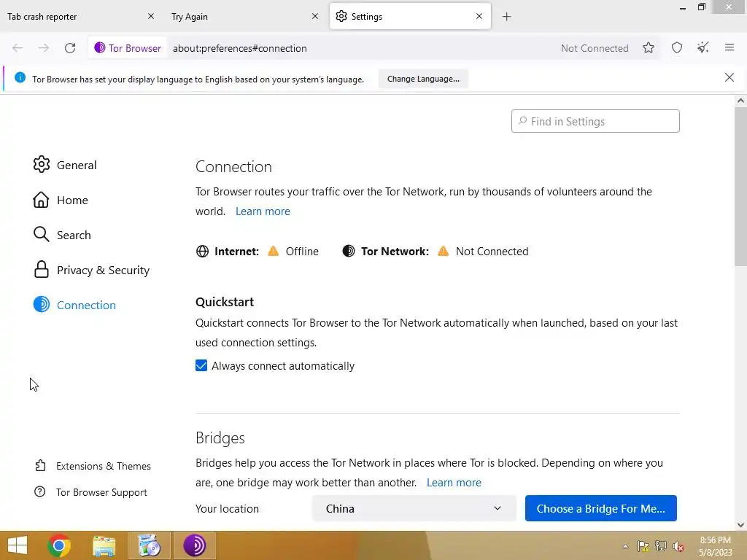
Task: Open the Home settings category
Action: point(61,200)
